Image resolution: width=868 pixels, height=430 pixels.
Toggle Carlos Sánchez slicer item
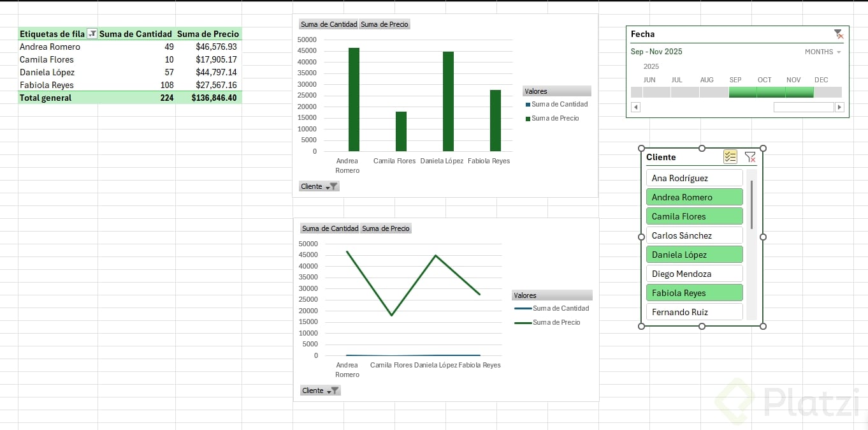pos(695,235)
